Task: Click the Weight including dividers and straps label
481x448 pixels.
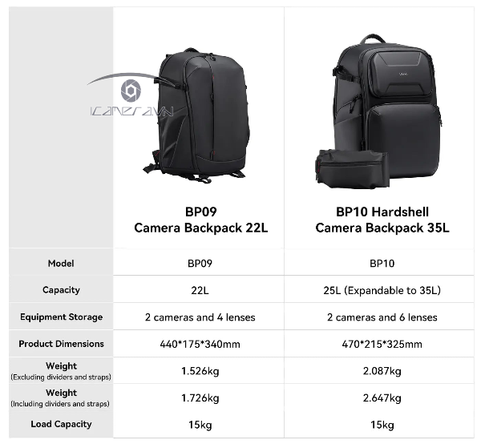Action: (x=61, y=398)
